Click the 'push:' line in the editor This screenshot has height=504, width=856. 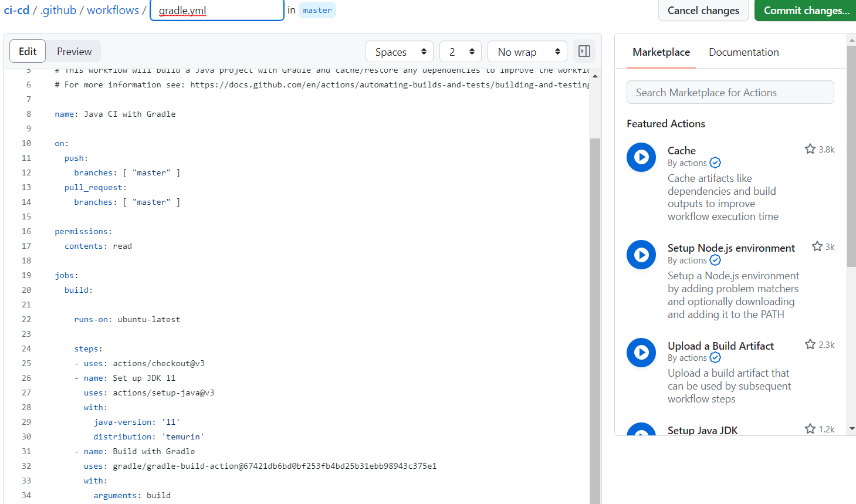pos(76,158)
